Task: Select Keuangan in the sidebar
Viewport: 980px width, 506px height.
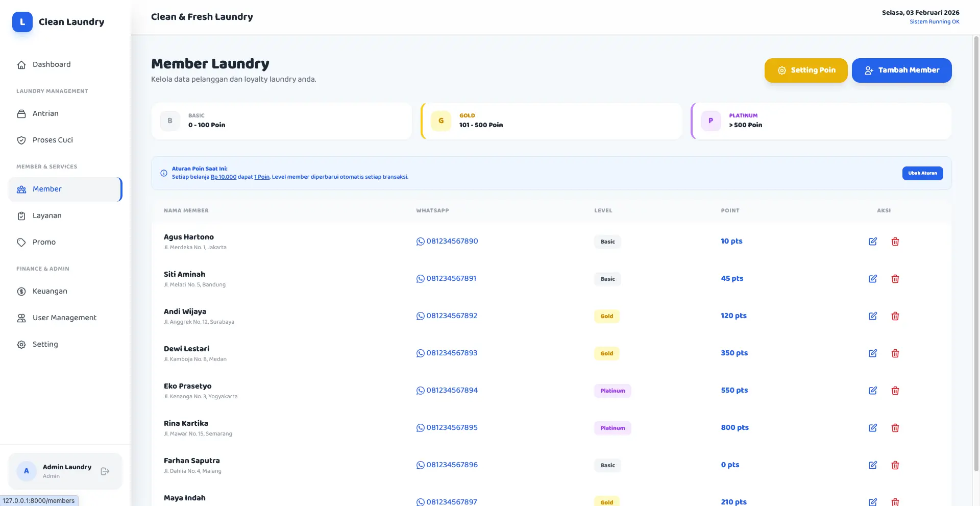Action: (50, 291)
